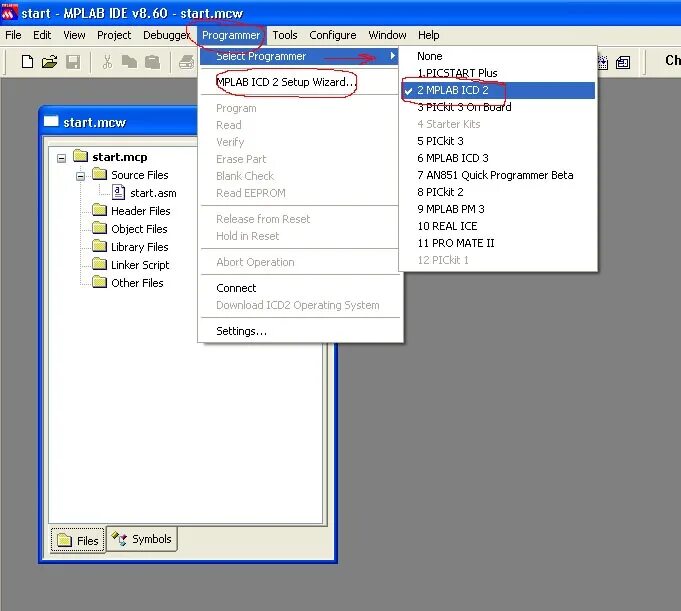Open the View menu
This screenshot has width=681, height=611.
tap(74, 35)
